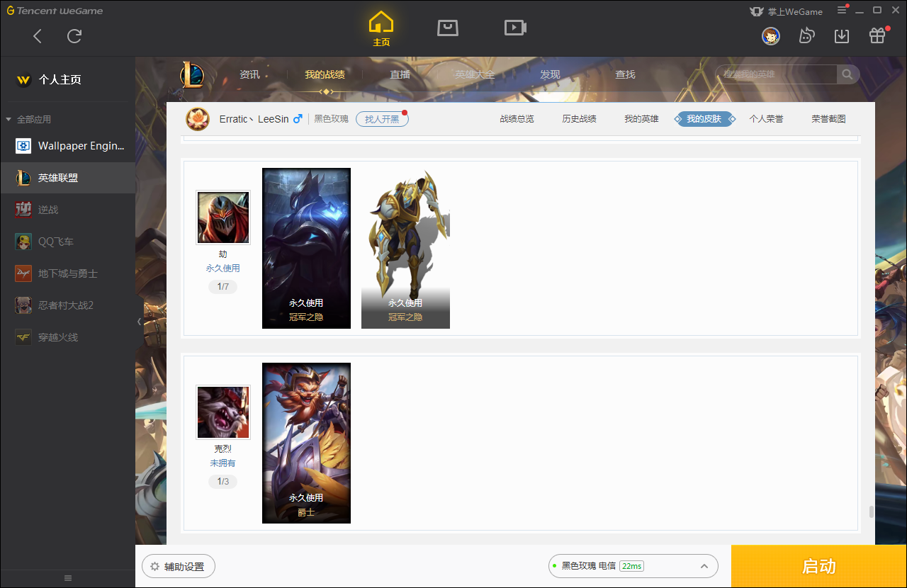
Task: Open 辅助设置 settings button
Action: click(x=179, y=567)
